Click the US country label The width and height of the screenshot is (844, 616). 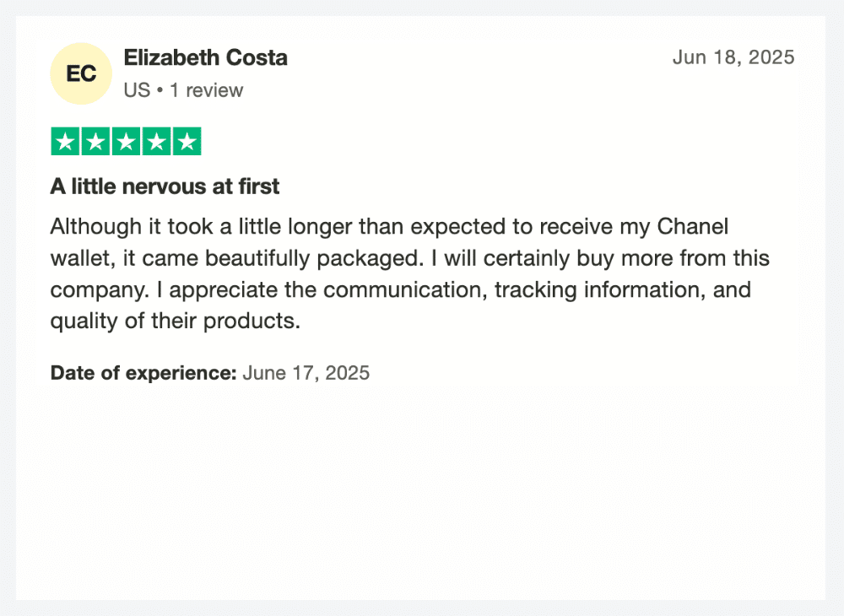[x=137, y=90]
